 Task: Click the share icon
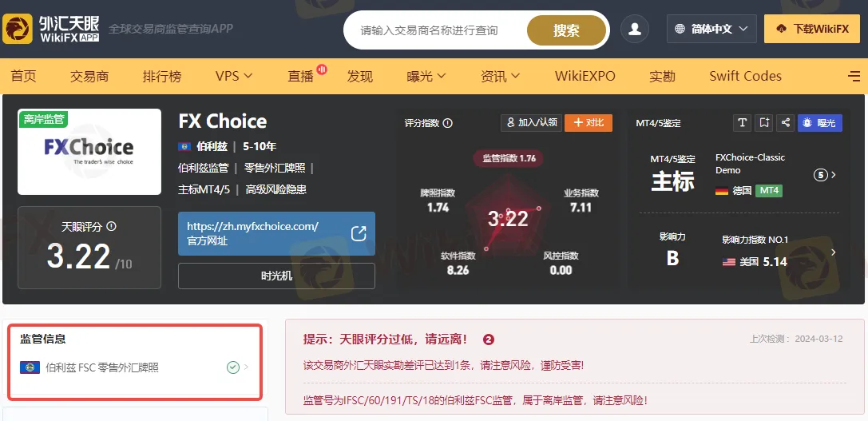[x=786, y=123]
